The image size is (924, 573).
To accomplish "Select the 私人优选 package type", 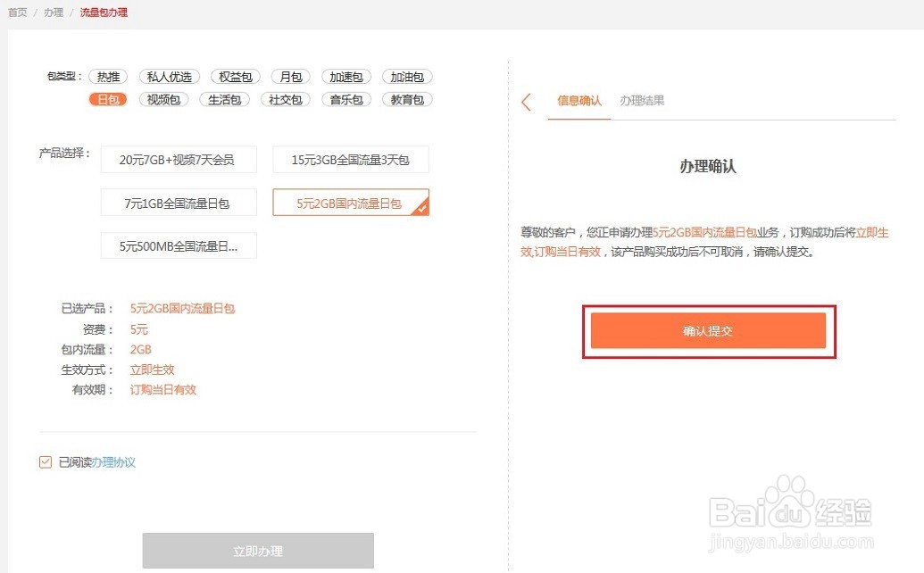I will click(x=169, y=76).
